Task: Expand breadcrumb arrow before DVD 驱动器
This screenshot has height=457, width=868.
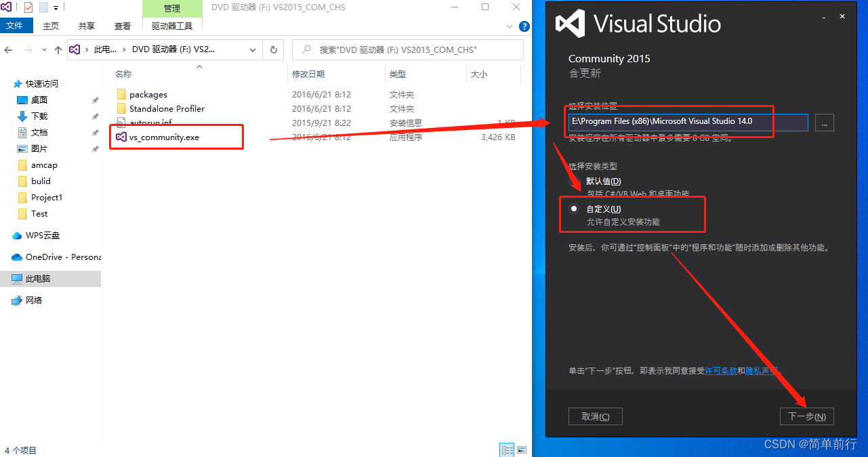Action: (125, 50)
